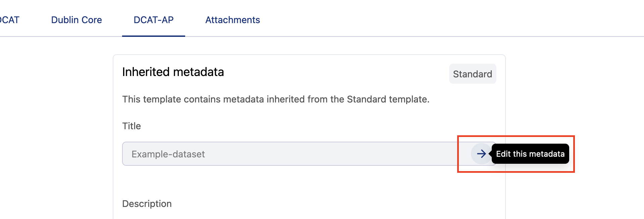Click the Example-dataset placeholder text

168,154
